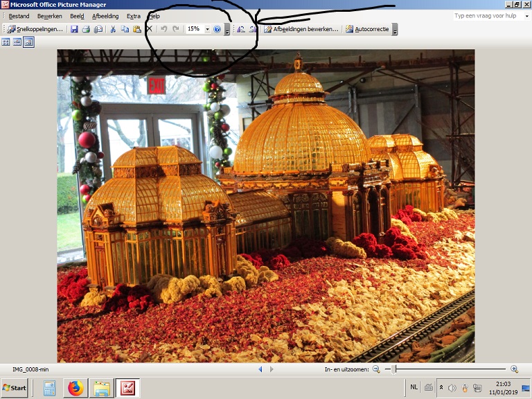Click the zoom slider handle at the bottom

394,369
